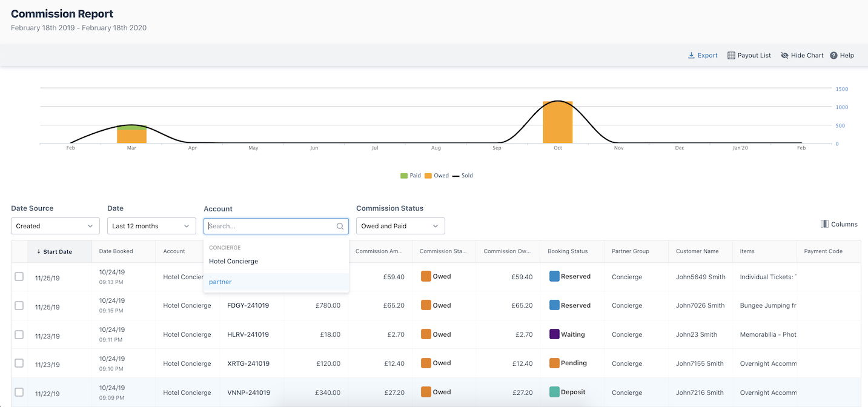868x407 pixels.
Task: Click the Export download icon
Action: [691, 55]
